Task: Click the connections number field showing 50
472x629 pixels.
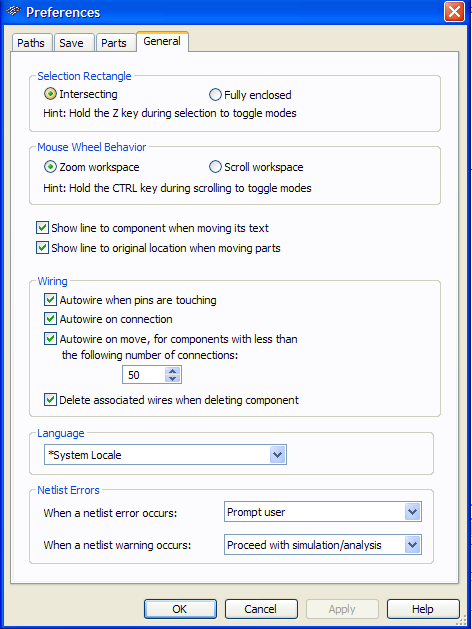Action: (x=144, y=375)
